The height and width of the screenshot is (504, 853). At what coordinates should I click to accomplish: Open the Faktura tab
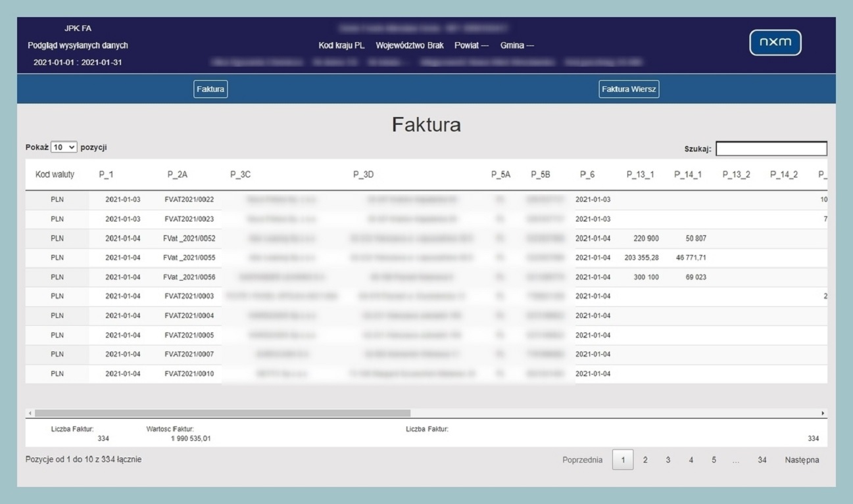[210, 89]
